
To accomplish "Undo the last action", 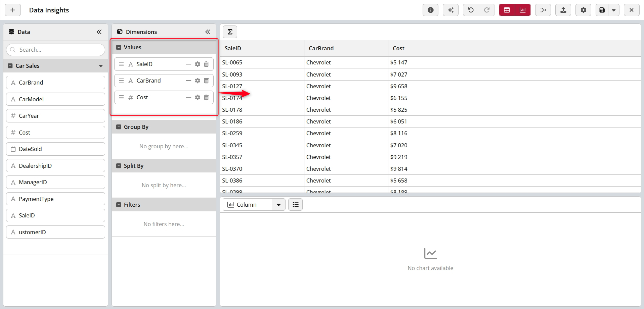I will click(x=471, y=10).
